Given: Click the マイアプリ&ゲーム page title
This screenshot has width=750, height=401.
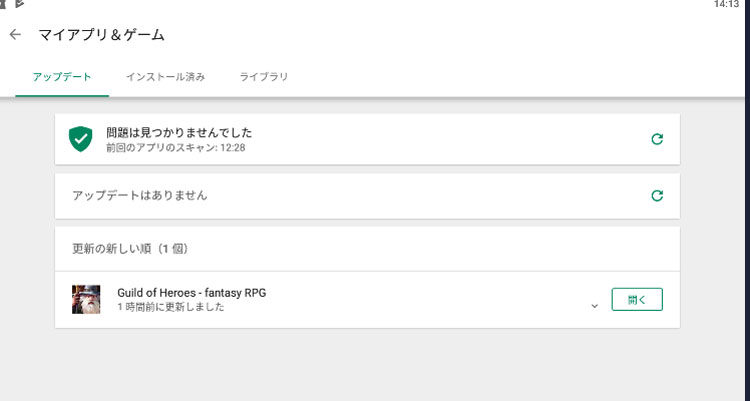Looking at the screenshot, I should (x=101, y=34).
